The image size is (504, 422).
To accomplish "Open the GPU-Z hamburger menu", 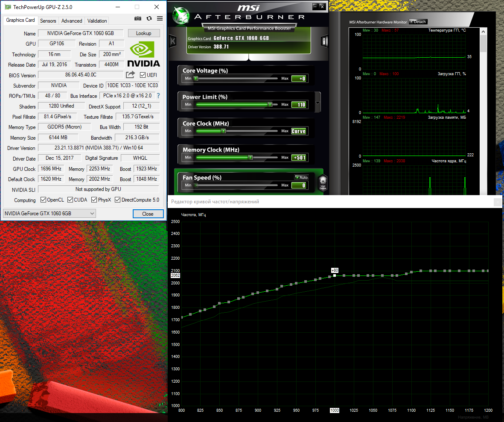I will point(160,19).
